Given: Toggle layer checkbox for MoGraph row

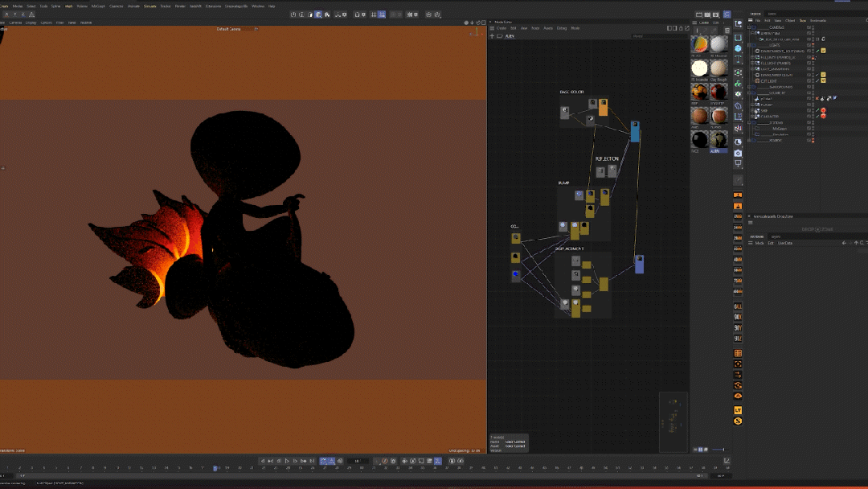Looking at the screenshot, I should [809, 129].
